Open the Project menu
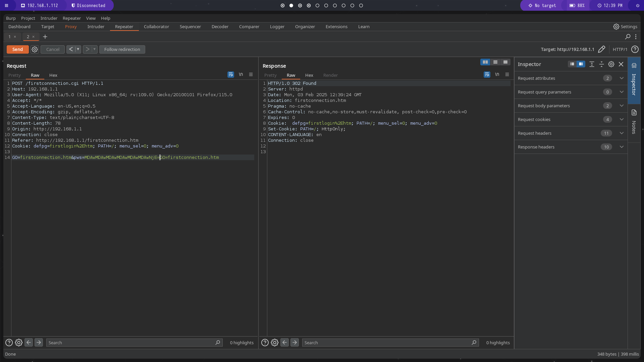 28,18
